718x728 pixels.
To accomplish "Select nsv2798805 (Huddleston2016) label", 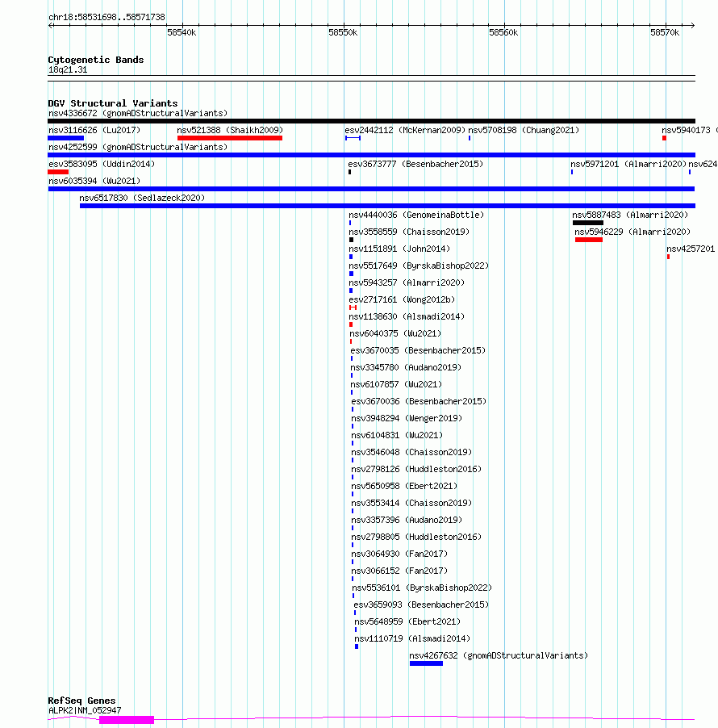I will pyautogui.click(x=416, y=537).
